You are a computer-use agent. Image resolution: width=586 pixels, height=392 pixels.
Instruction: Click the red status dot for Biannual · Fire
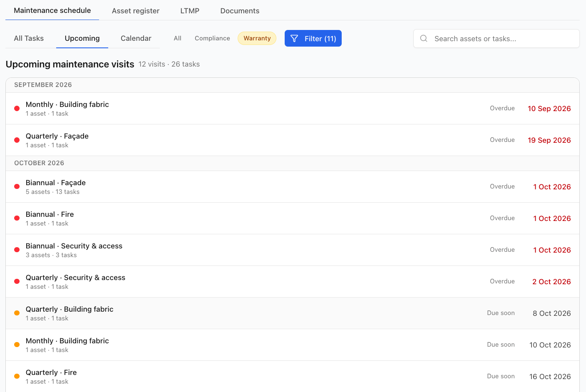pos(17,218)
